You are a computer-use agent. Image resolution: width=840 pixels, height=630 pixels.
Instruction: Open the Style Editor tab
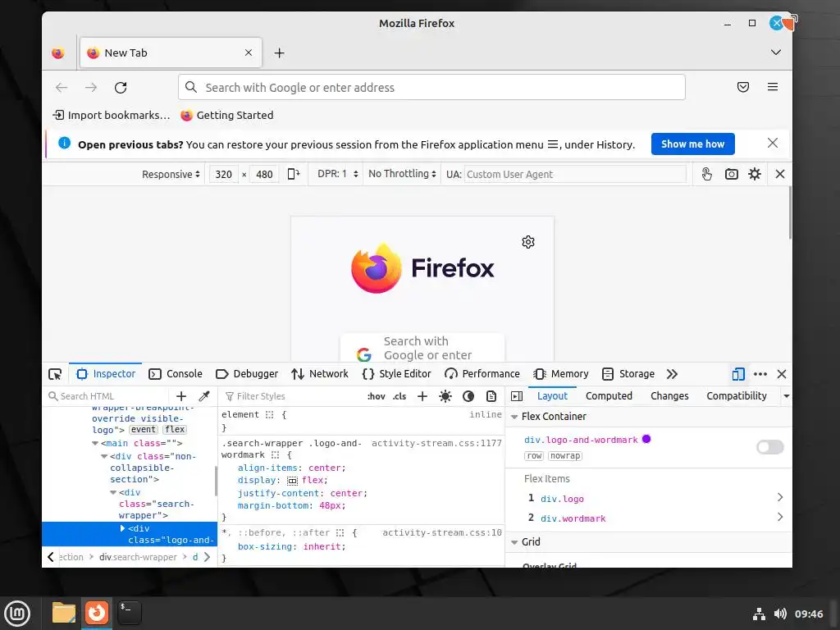tap(396, 374)
